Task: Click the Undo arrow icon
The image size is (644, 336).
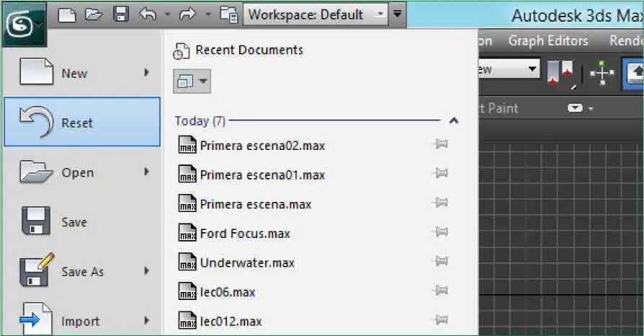Action: pyautogui.click(x=148, y=15)
